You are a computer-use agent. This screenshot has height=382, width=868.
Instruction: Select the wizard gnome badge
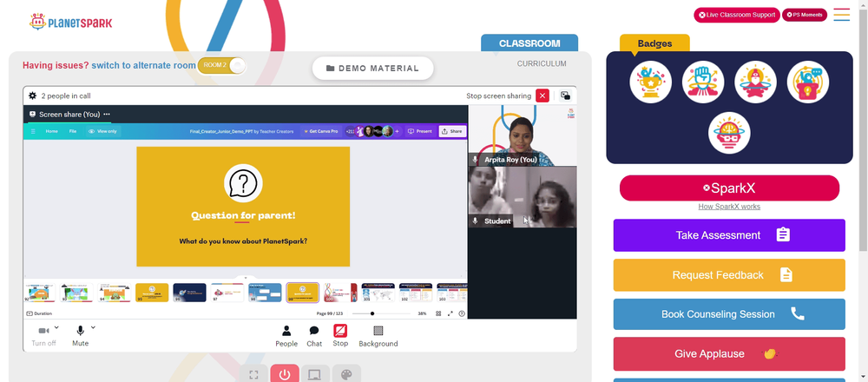[756, 82]
